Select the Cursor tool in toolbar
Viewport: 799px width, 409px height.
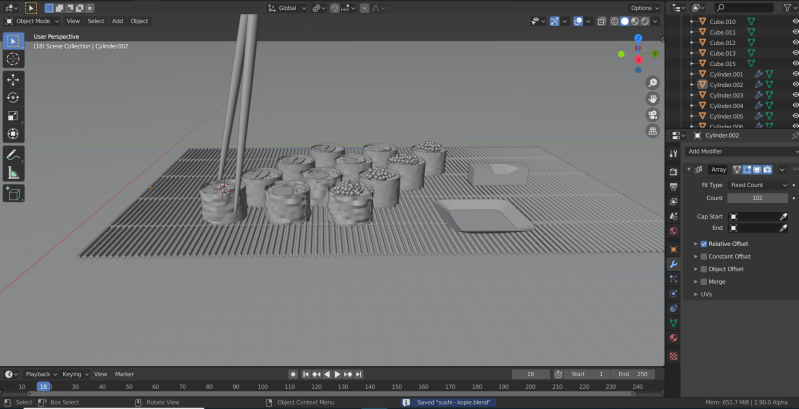(x=13, y=59)
